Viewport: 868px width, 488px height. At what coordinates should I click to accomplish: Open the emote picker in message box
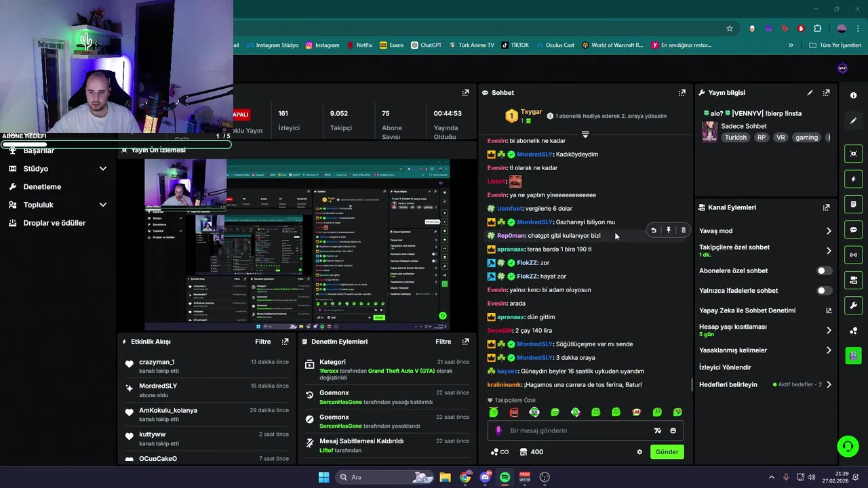coord(673,430)
